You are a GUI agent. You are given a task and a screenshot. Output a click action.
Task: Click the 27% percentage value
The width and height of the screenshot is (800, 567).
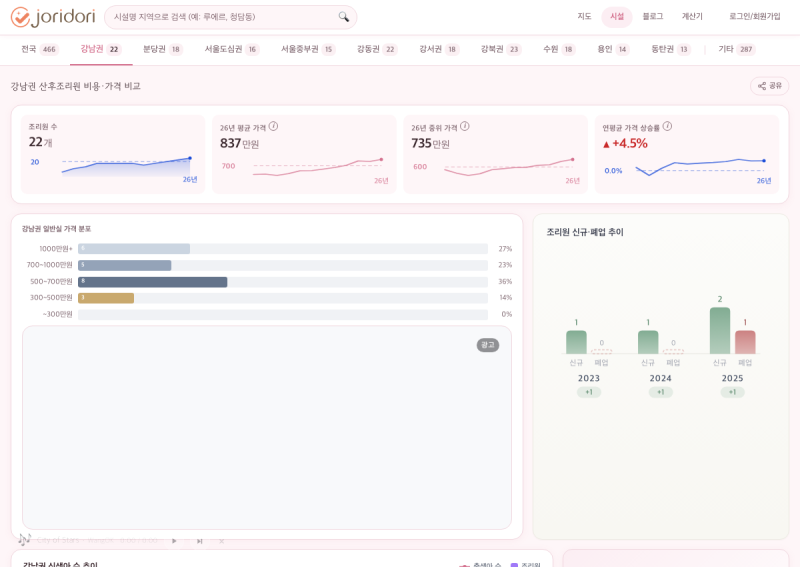[505, 249]
